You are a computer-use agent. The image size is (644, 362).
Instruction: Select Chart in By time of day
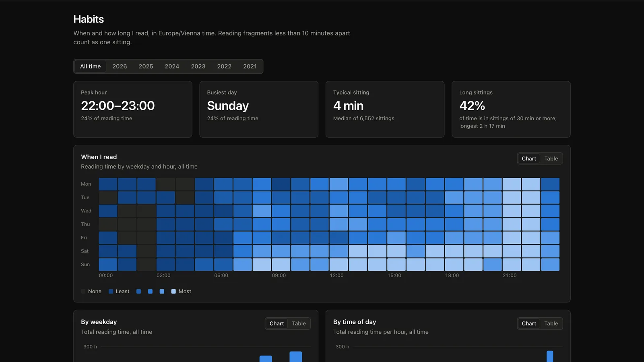(529, 323)
